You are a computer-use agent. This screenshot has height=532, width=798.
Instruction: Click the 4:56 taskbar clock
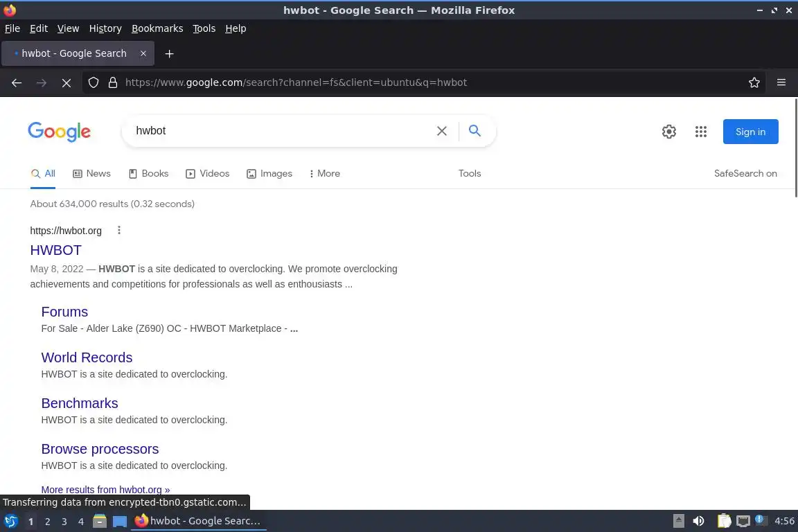coord(783,522)
